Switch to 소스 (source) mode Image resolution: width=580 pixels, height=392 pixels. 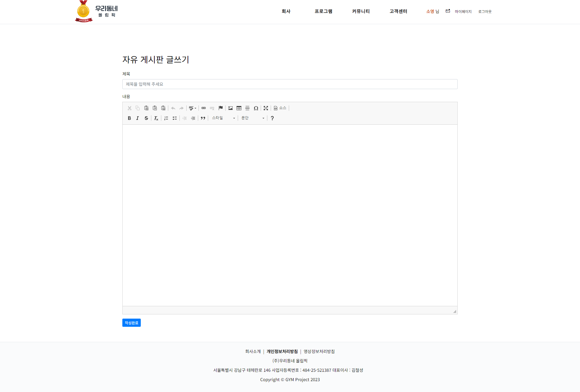pos(280,108)
